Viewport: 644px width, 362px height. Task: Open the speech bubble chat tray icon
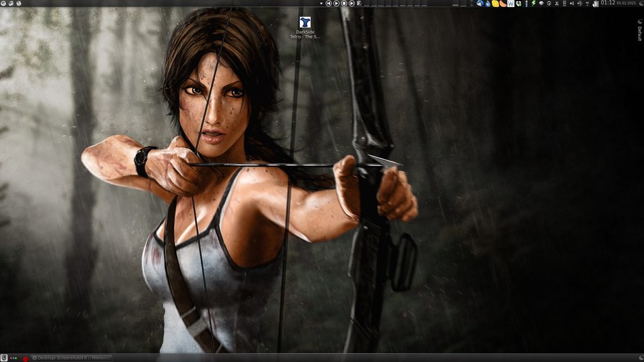(541, 3)
